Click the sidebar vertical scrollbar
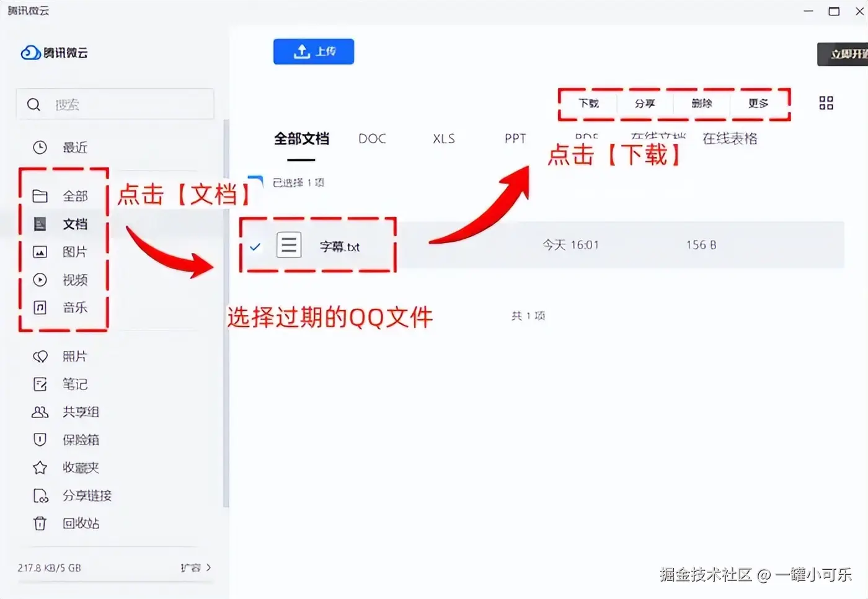 click(226, 313)
